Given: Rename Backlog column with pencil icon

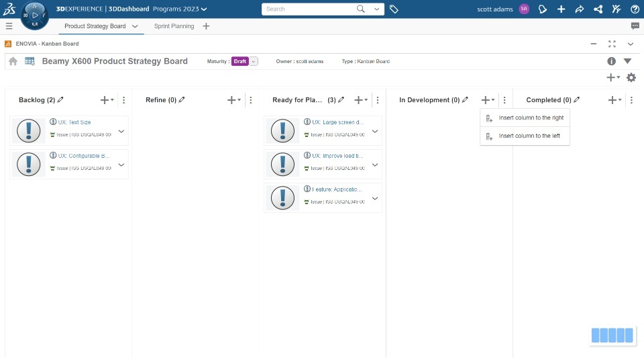Looking at the screenshot, I should [61, 99].
